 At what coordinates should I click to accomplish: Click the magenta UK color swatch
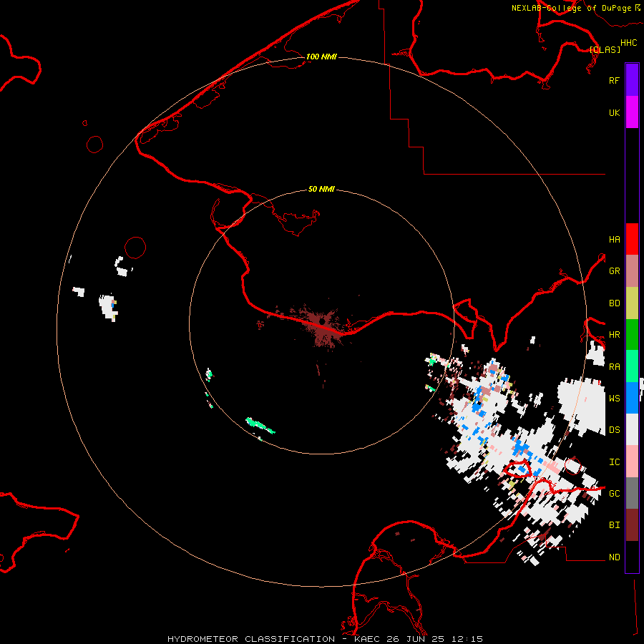(632, 112)
